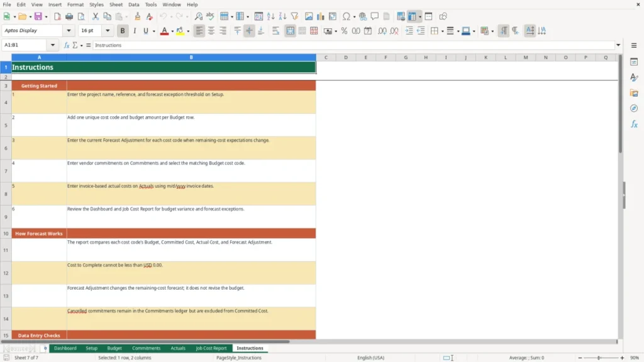Screen dimensions: 644x362
Task: Apply AutoFilter to the data
Action: [294, 16]
